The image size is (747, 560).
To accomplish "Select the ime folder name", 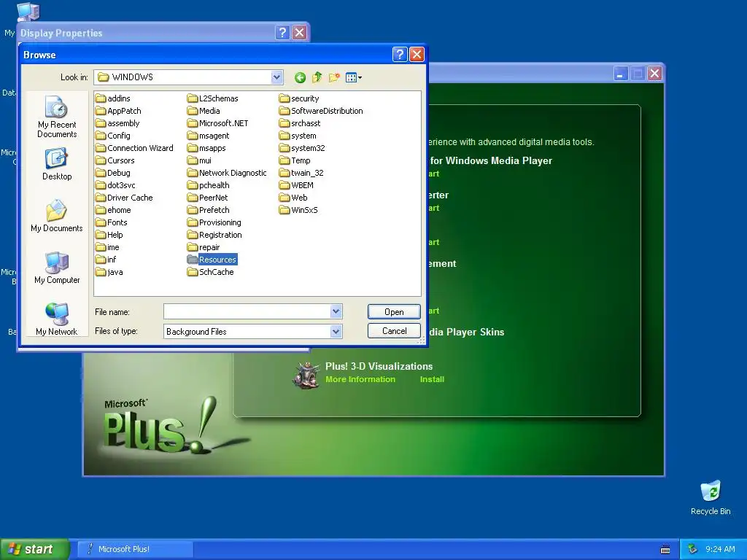I will (113, 247).
